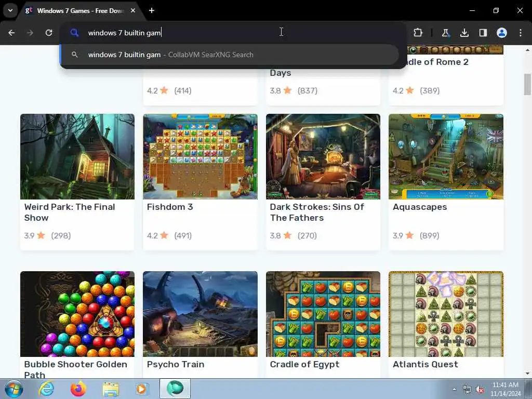Click in the address bar text field
This screenshot has width=532, height=399.
(237, 33)
